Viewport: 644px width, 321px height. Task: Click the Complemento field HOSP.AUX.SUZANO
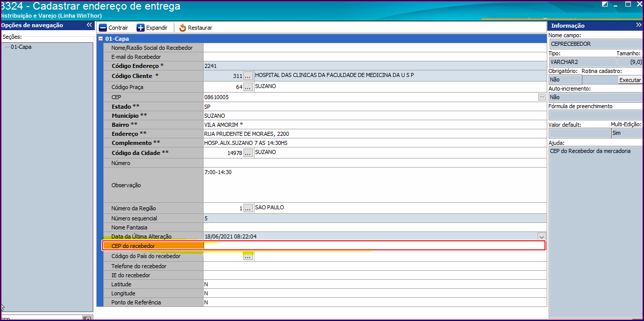375,143
